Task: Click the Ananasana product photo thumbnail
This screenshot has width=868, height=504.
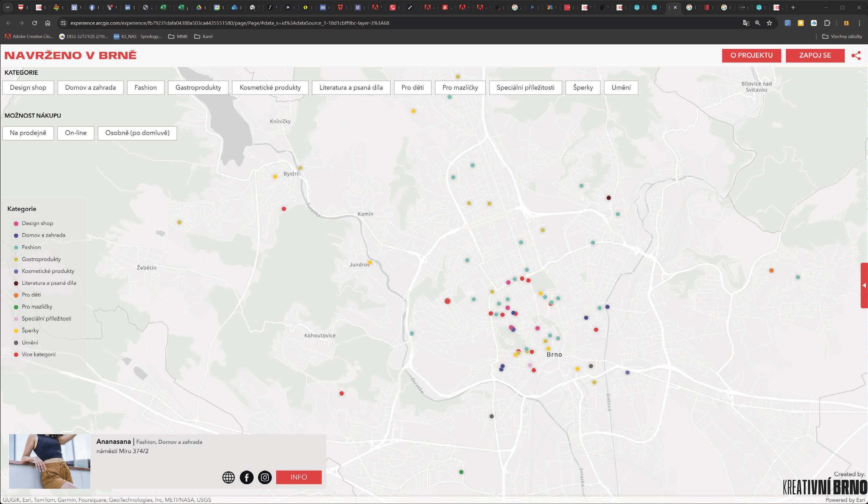Action: (50, 461)
